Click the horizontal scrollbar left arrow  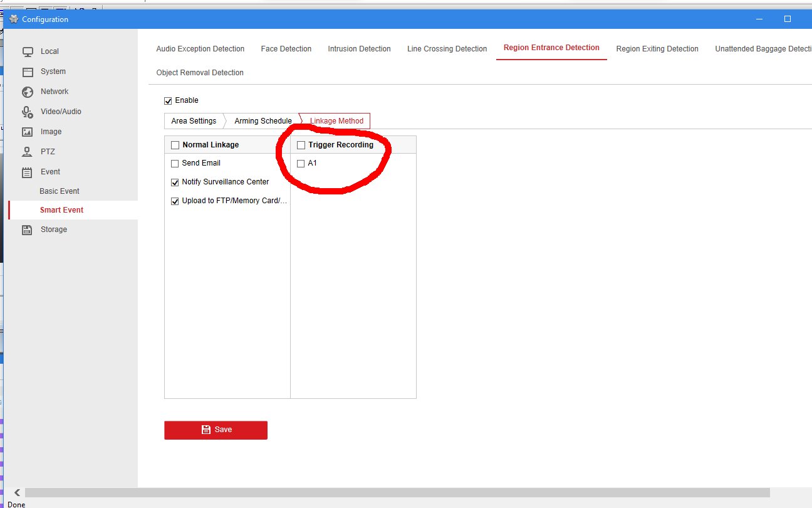[17, 493]
